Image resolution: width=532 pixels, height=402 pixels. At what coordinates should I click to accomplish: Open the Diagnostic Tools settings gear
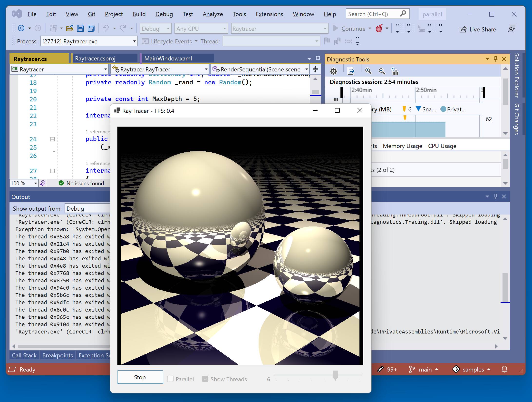[334, 71]
